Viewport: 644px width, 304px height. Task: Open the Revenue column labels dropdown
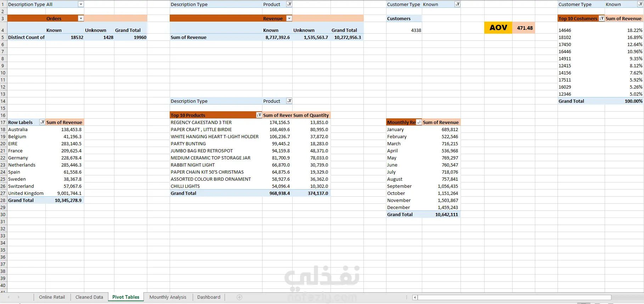coord(289,18)
